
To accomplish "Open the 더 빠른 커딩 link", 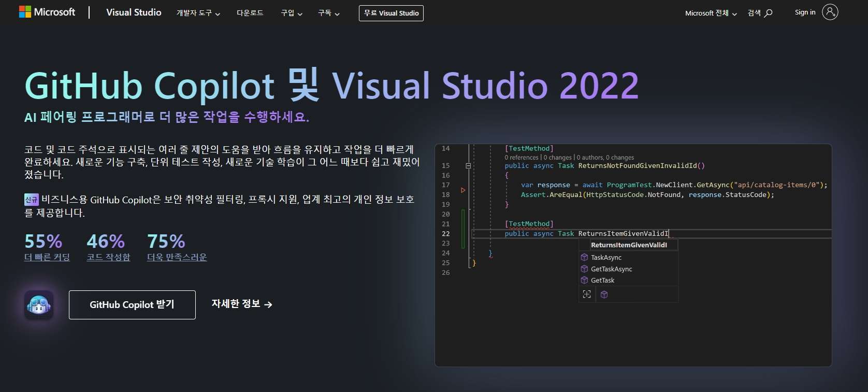I will click(x=47, y=257).
